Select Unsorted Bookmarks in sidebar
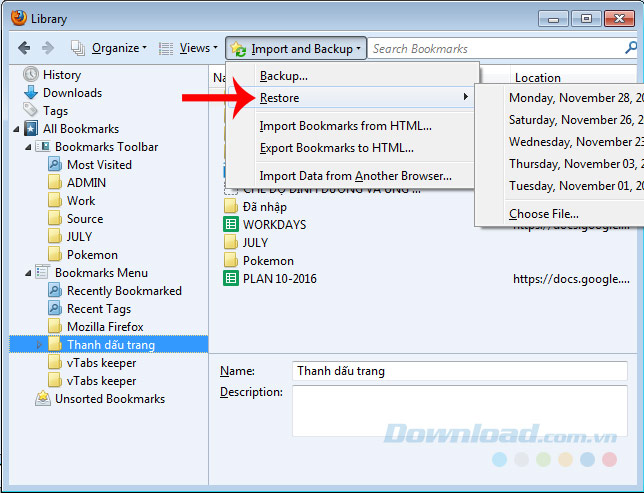 click(x=110, y=399)
